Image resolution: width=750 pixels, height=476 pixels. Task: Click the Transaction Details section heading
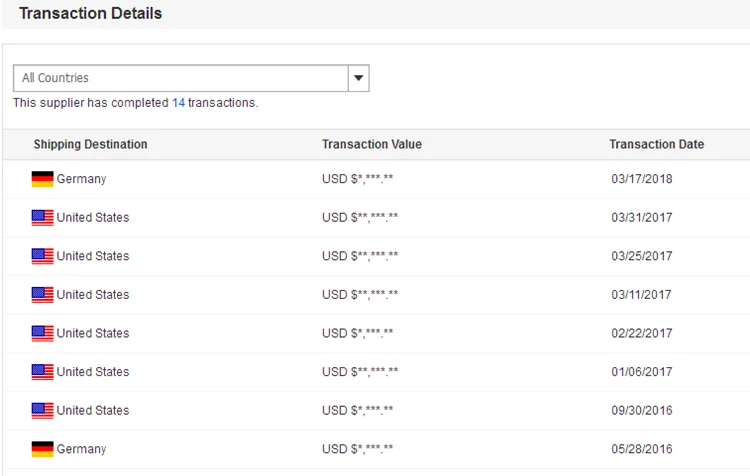point(90,14)
